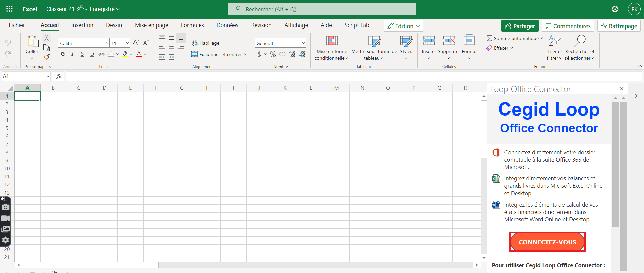
Task: Undo the last action
Action: coord(8,42)
